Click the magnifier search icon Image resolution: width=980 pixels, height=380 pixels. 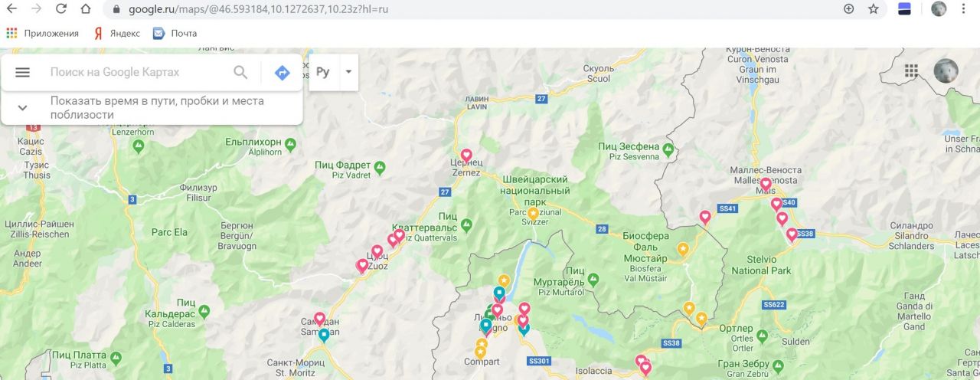(x=240, y=72)
